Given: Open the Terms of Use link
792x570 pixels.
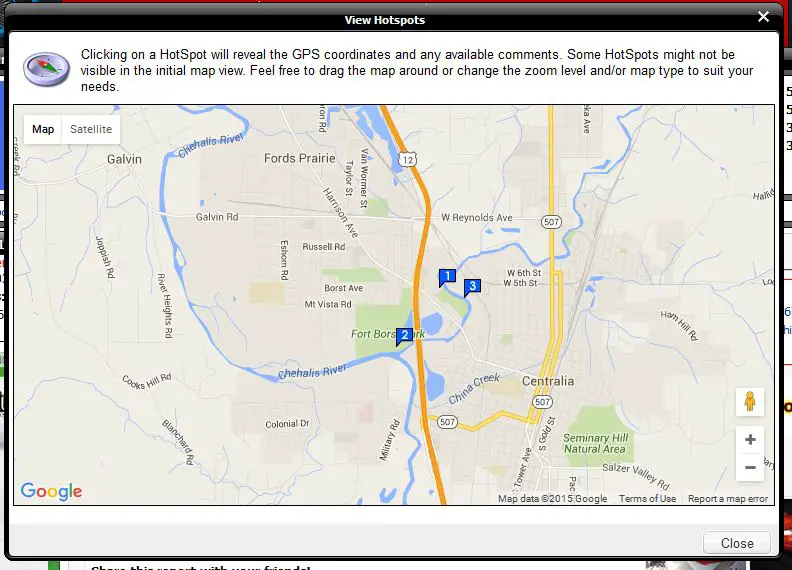Looking at the screenshot, I should click(x=647, y=498).
